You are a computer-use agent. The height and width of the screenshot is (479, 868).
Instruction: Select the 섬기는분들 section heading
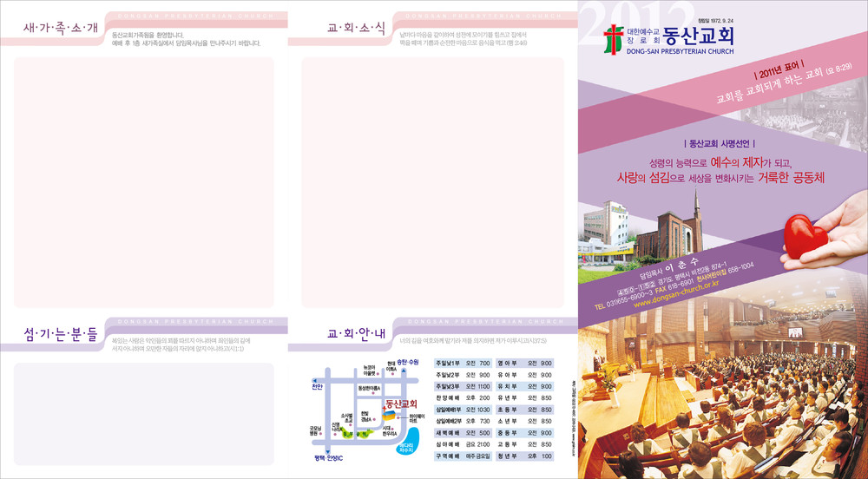click(61, 332)
